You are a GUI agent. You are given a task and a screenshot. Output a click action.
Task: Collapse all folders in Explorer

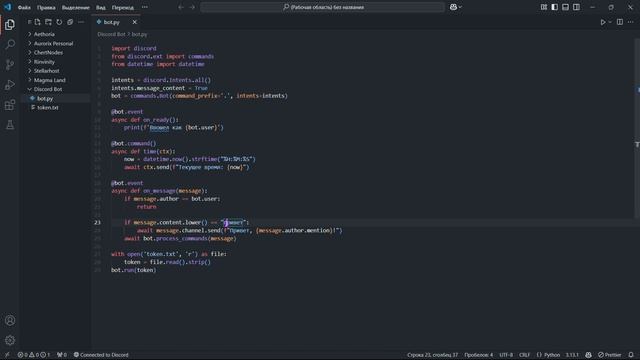pos(70,22)
